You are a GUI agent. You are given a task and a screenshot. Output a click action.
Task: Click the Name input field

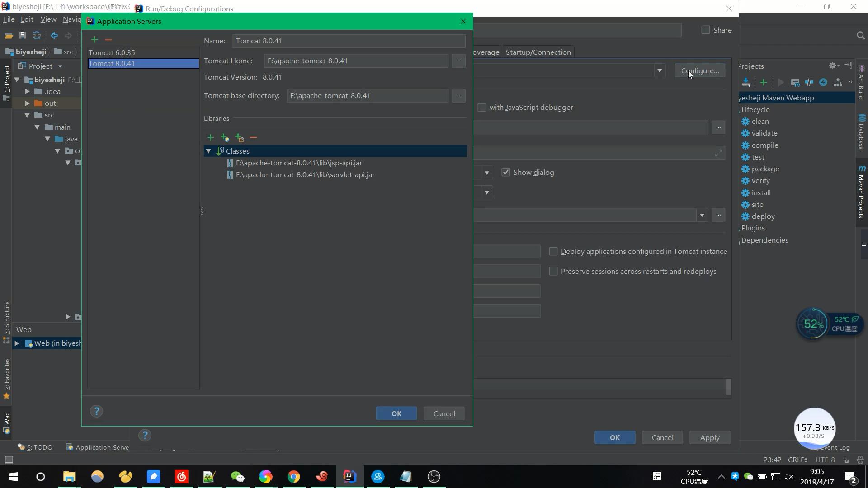coord(349,41)
